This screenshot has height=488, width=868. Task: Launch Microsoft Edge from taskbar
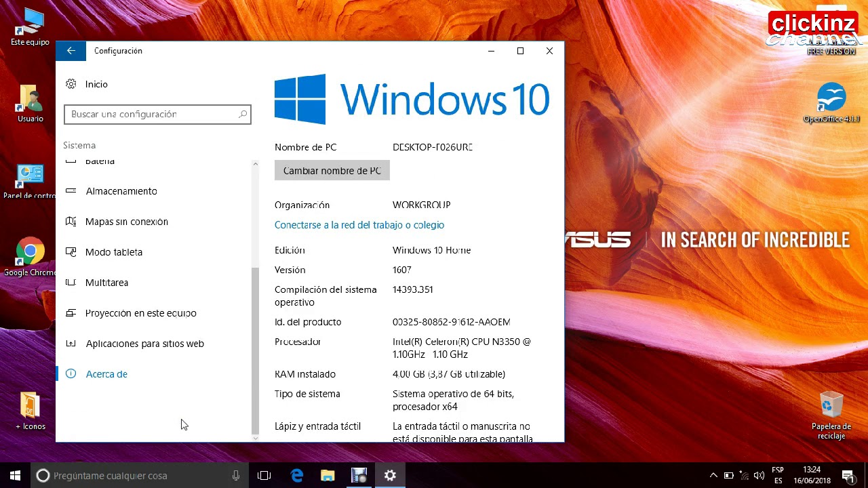pos(297,476)
